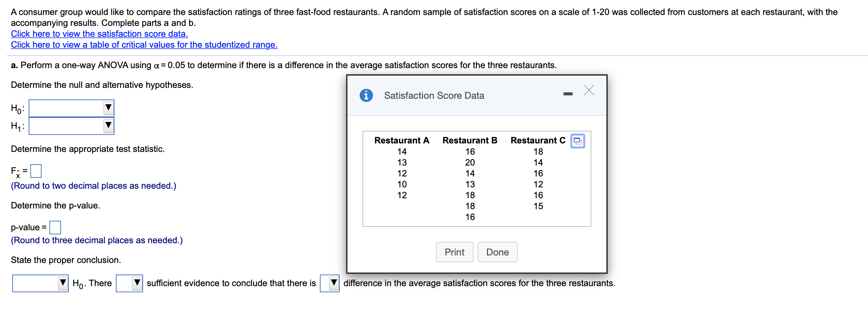Open data table in new window via pop-out icon
Image resolution: width=868 pixels, height=327 pixels.
point(578,141)
